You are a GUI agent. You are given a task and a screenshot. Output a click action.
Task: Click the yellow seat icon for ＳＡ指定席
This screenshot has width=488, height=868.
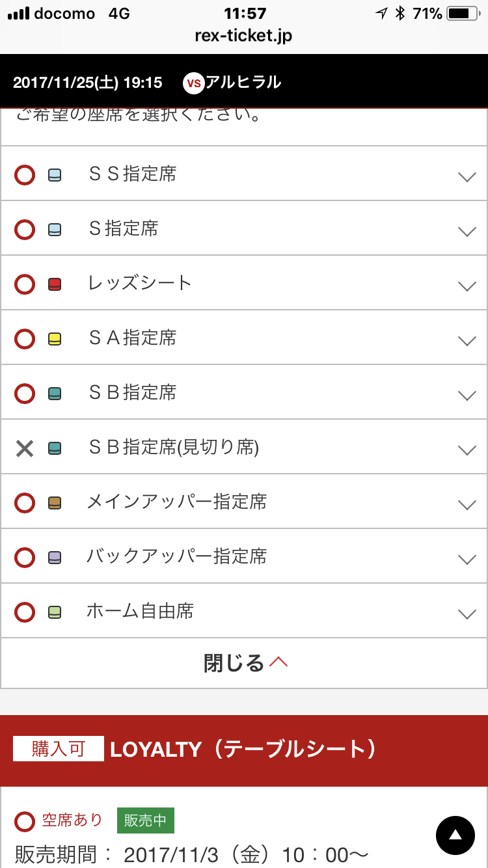point(55,339)
